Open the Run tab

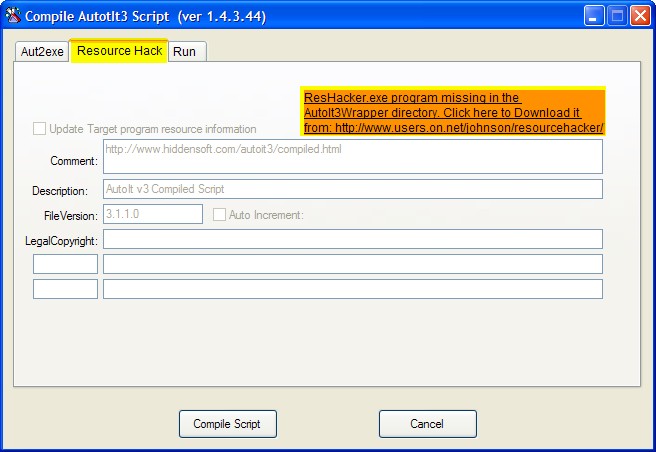(x=185, y=52)
